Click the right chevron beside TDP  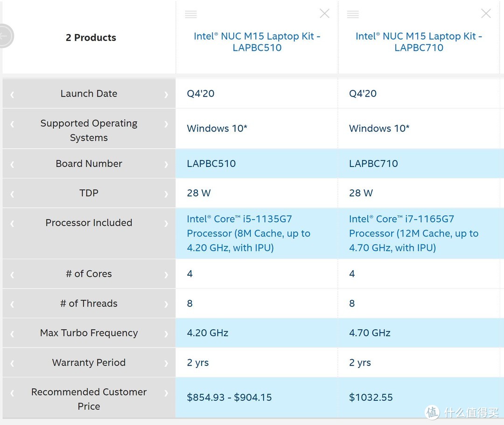click(167, 193)
